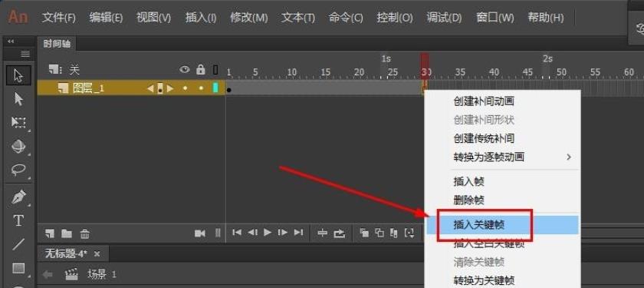The width and height of the screenshot is (644, 288).
Task: Click the outline all layers header icon
Action: (x=215, y=70)
